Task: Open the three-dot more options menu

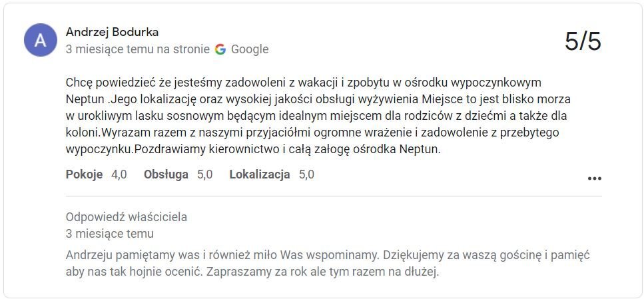Action: [594, 178]
